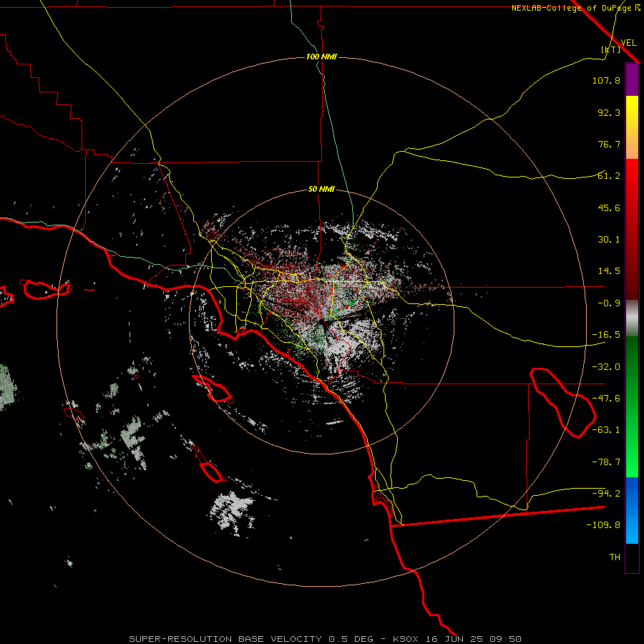Pick the purple segment of velocity color bar

632,80
